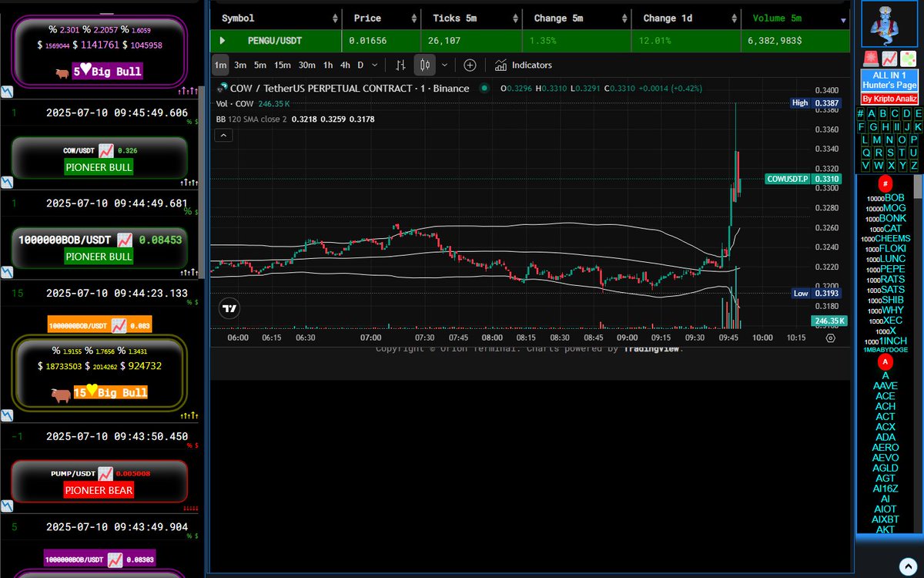
Task: Click the 2025-07-10 09:45:49.606 timestamp
Action: coord(115,113)
